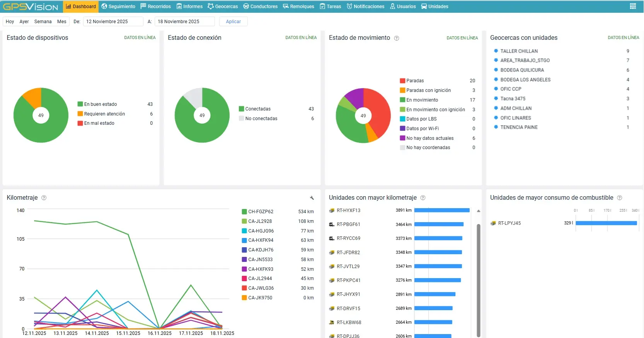
Task: Click the green En buen estado swatch
Action: 80,104
